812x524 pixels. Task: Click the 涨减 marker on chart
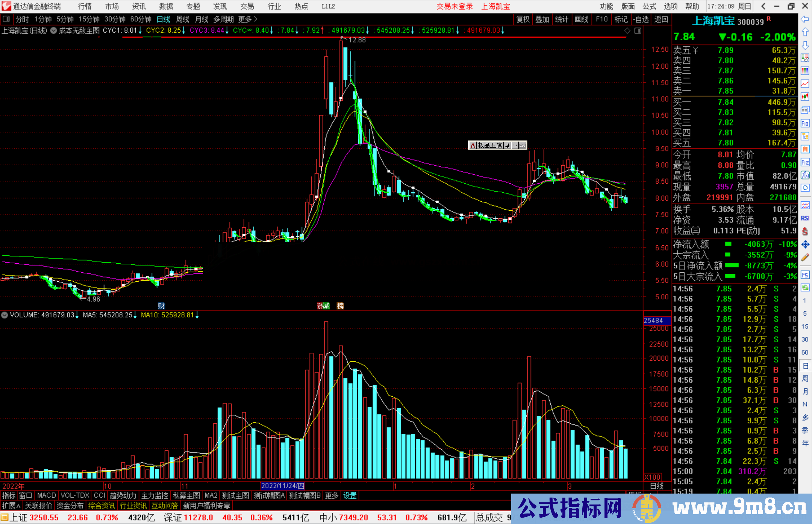(323, 306)
